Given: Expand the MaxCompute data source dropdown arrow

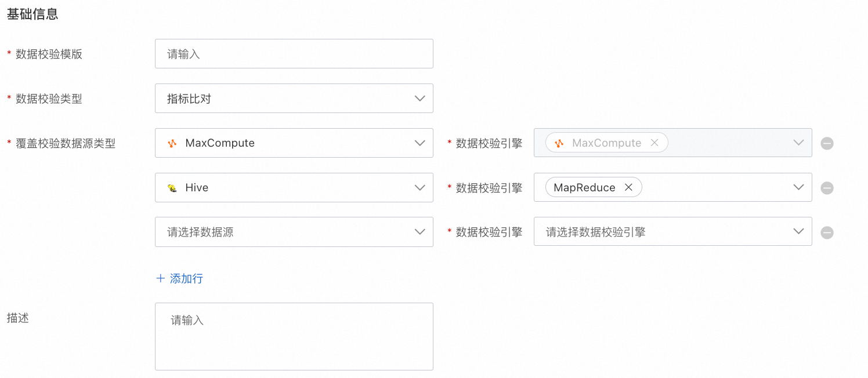Looking at the screenshot, I should point(420,143).
